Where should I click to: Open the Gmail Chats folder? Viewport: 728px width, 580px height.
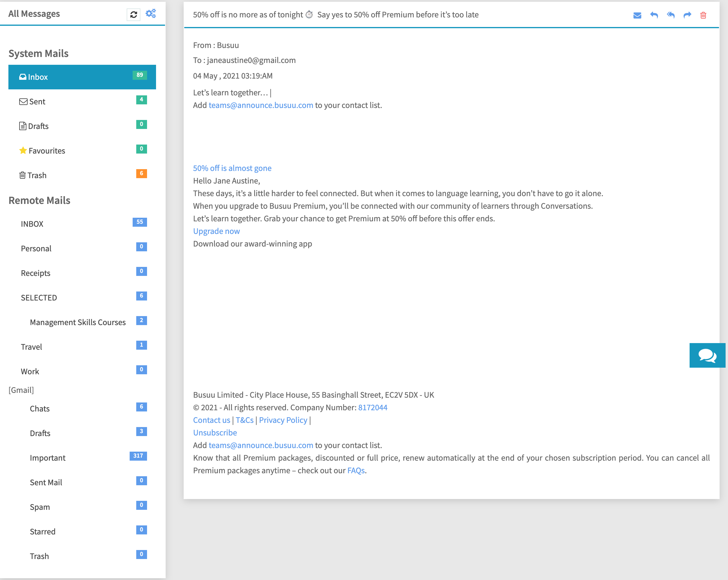[82, 409]
